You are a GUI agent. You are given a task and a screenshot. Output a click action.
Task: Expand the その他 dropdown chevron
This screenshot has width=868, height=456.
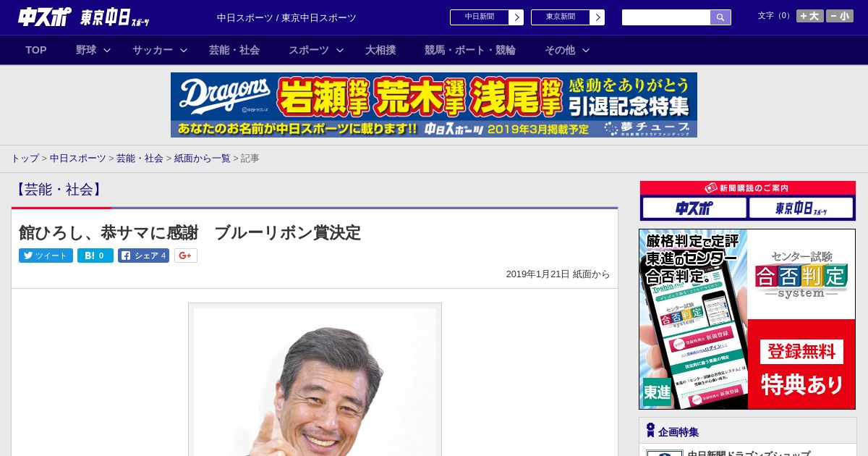coord(586,50)
